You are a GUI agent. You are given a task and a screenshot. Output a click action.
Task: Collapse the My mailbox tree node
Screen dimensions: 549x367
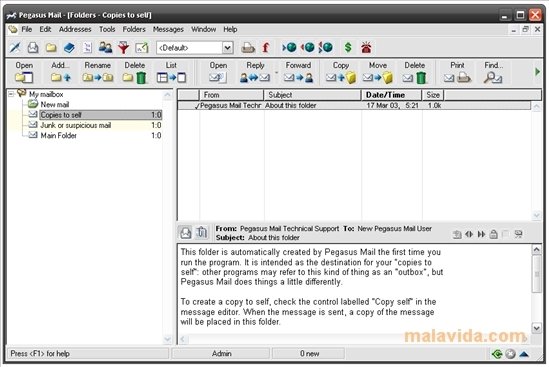point(11,94)
